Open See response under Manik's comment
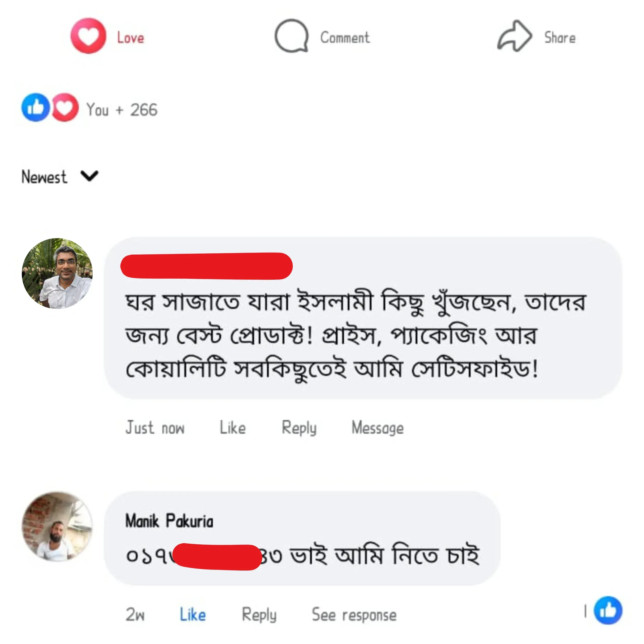 354,614
